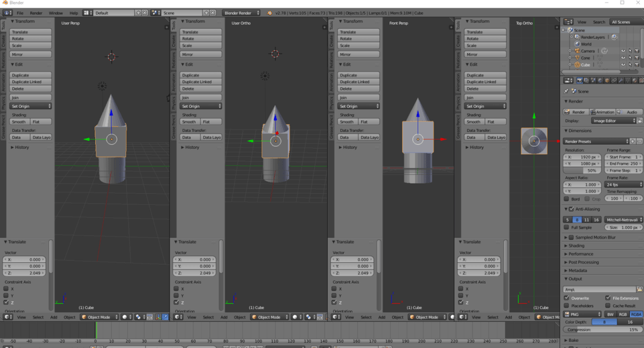Open the Modifiers wrench tab icon
Screen dimensions: 644x348
[621, 80]
